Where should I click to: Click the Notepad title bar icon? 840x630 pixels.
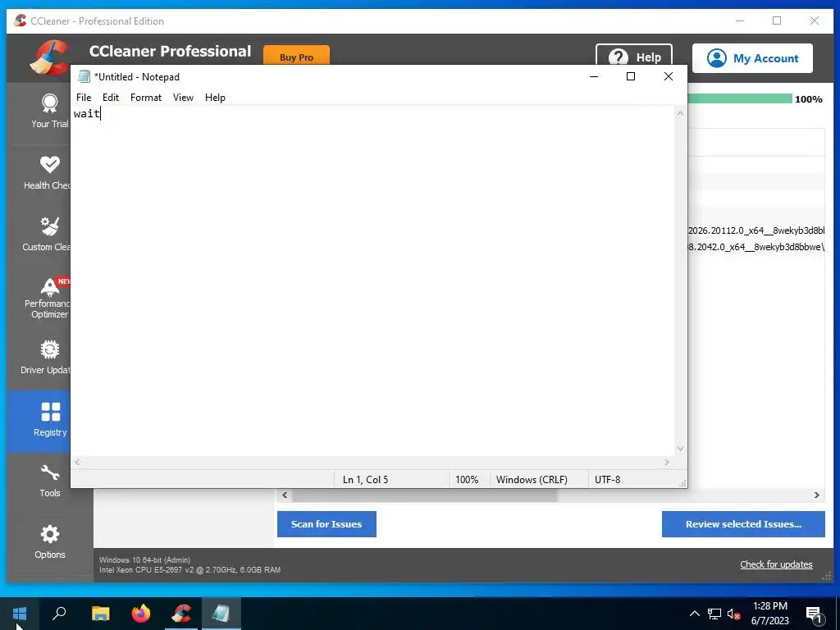click(x=84, y=76)
